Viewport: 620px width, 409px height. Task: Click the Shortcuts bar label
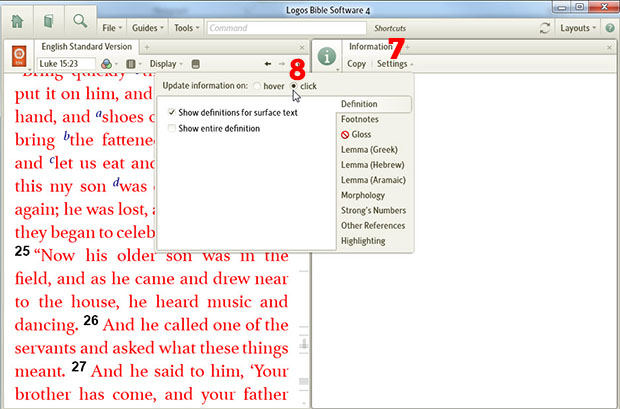coord(390,28)
